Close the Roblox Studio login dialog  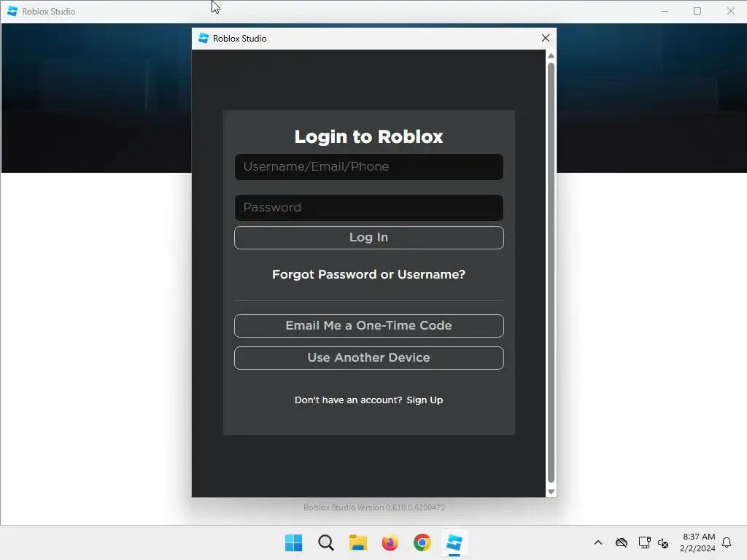point(546,38)
